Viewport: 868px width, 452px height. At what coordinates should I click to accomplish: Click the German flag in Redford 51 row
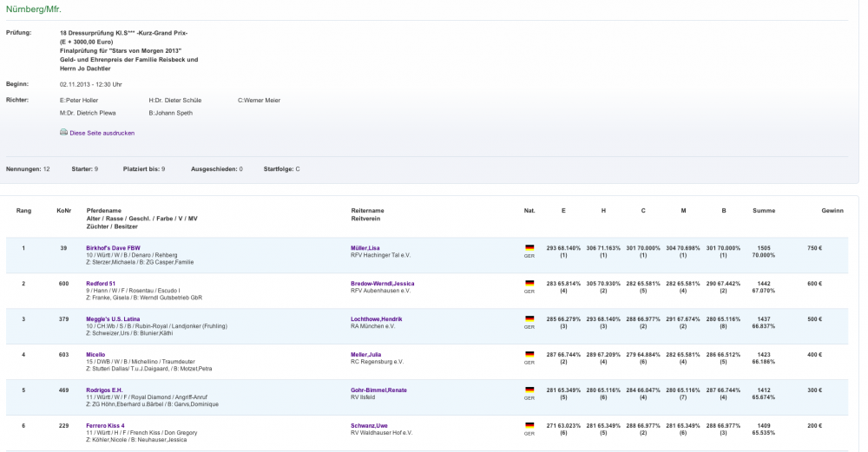pyautogui.click(x=529, y=283)
